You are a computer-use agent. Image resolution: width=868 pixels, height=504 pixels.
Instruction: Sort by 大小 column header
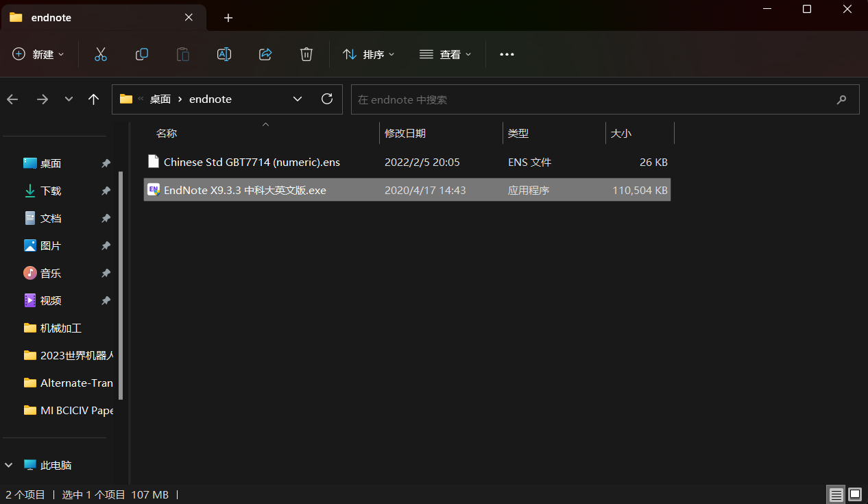(621, 134)
